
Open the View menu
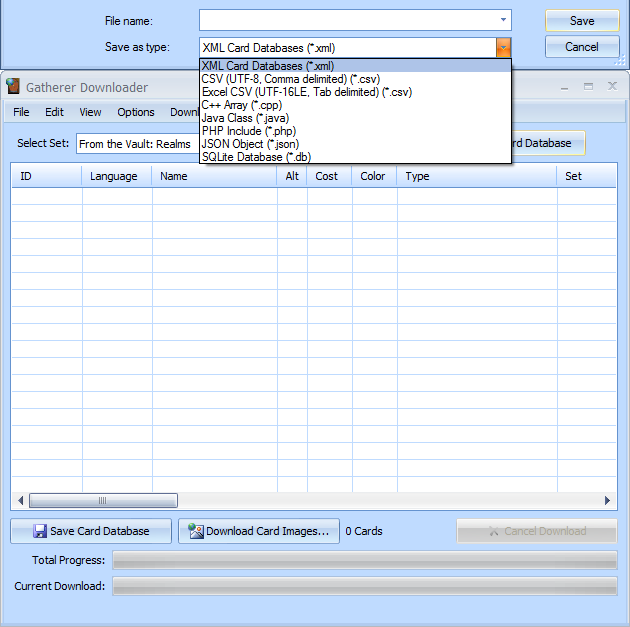click(x=90, y=112)
